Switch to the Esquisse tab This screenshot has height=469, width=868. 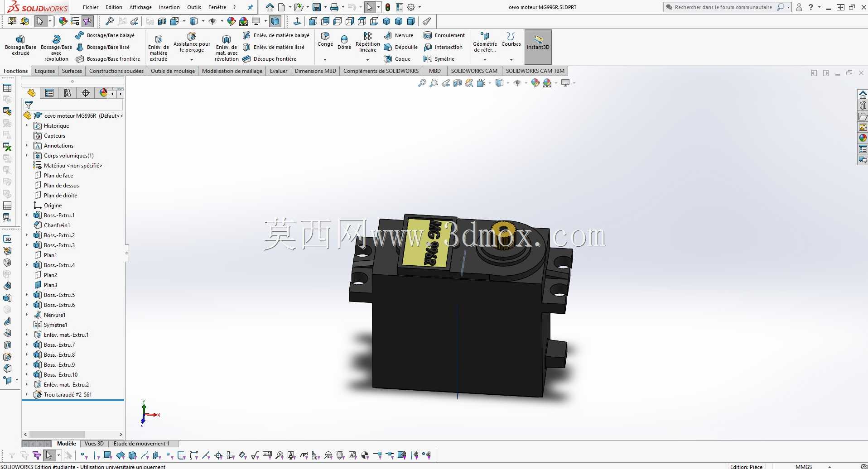(x=45, y=71)
